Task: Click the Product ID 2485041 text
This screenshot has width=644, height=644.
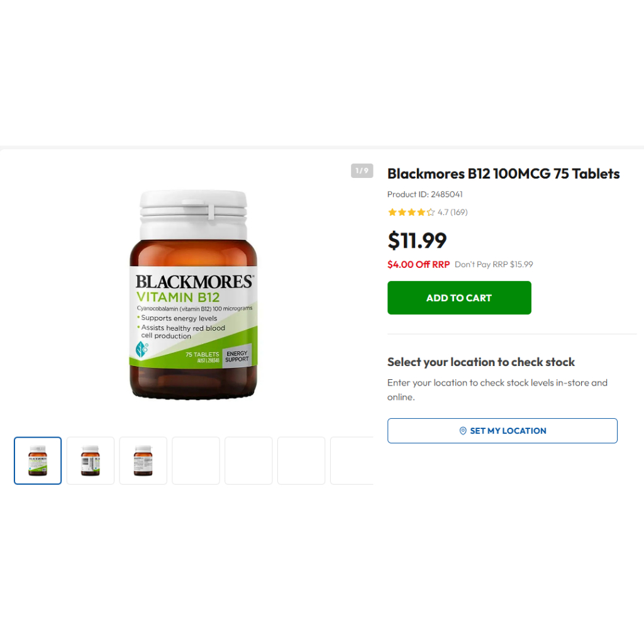Action: coord(425,194)
